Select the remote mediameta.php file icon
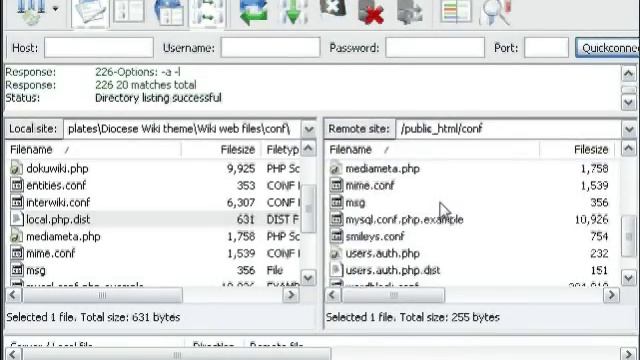Image resolution: width=640 pixels, height=360 pixels. [336, 169]
